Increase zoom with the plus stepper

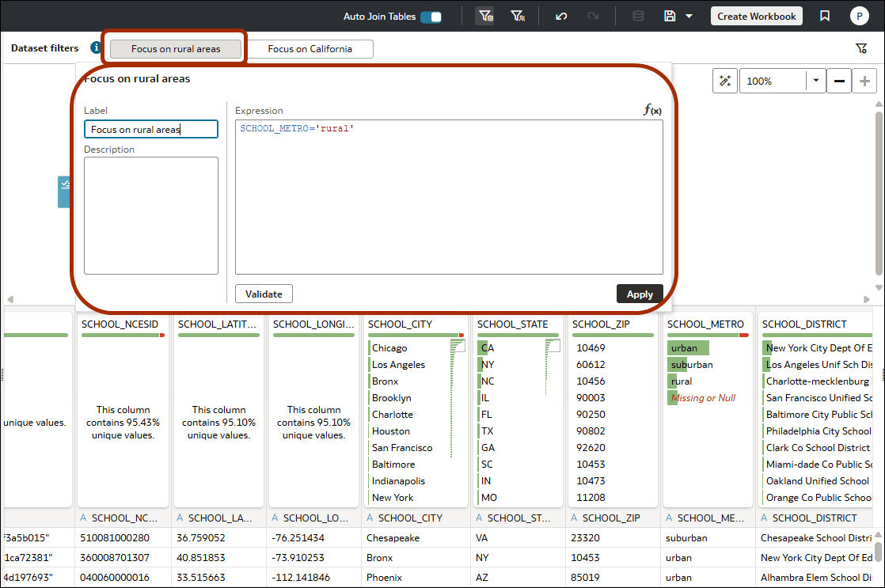tap(864, 80)
